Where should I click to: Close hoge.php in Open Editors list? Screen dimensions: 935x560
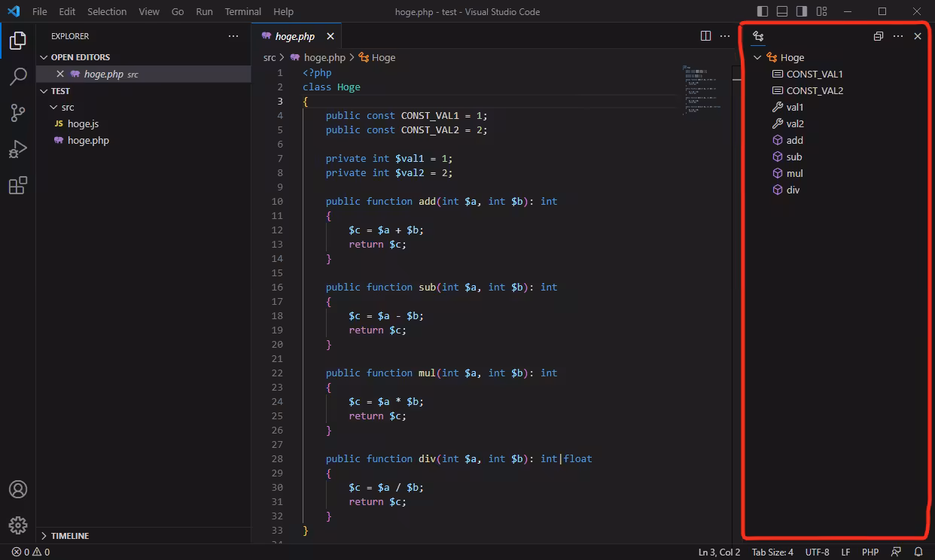[60, 74]
